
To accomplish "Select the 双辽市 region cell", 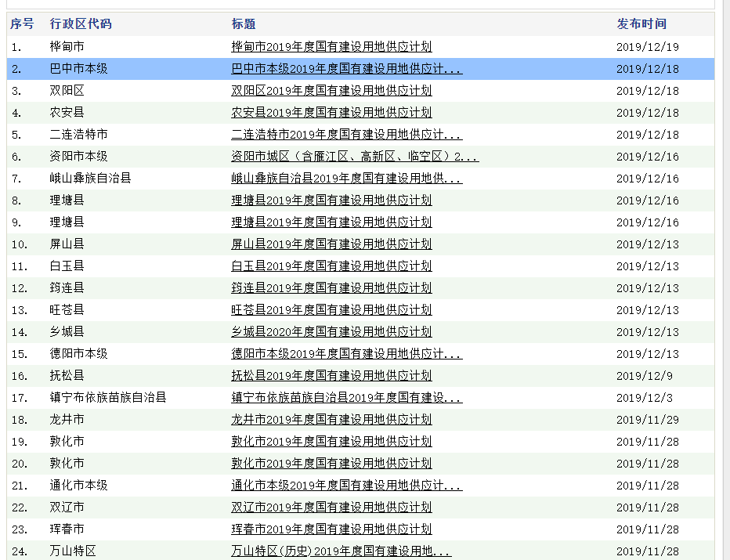I will click(67, 508).
